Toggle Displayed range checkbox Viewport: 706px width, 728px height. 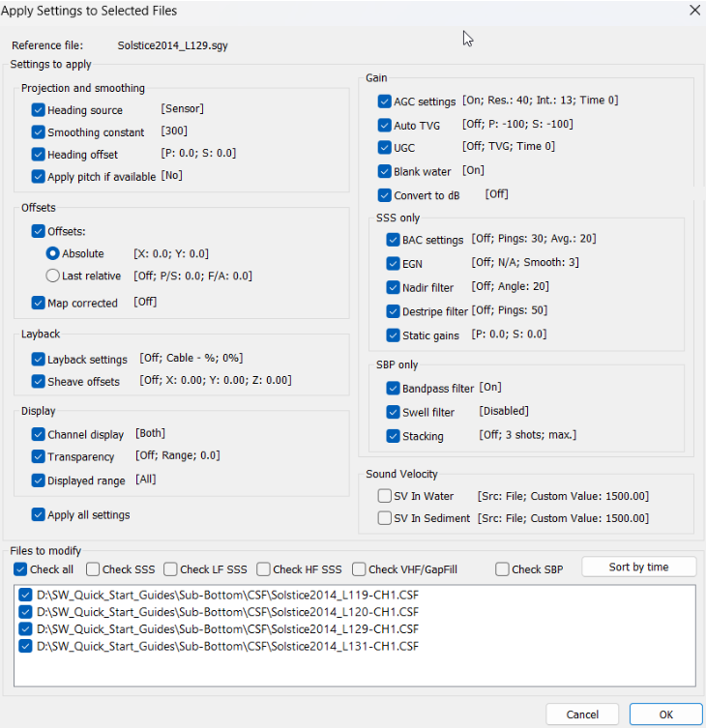38,480
